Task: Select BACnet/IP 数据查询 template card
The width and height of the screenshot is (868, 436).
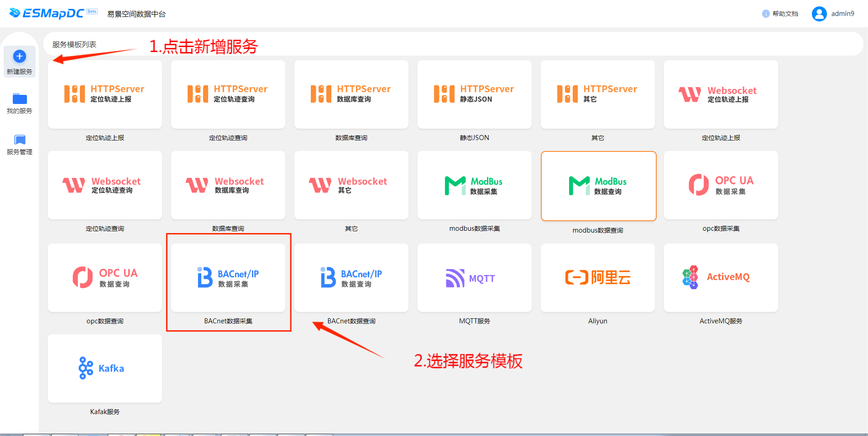Action: 351,278
